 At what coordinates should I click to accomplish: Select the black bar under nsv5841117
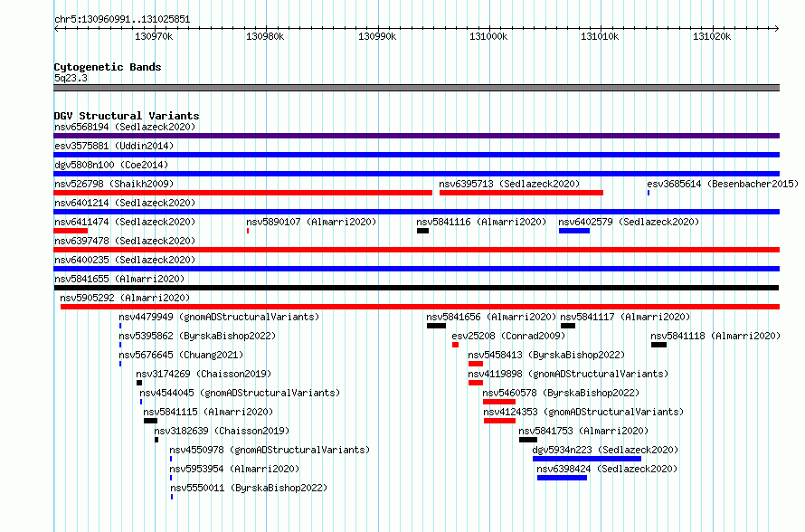pyautogui.click(x=568, y=326)
